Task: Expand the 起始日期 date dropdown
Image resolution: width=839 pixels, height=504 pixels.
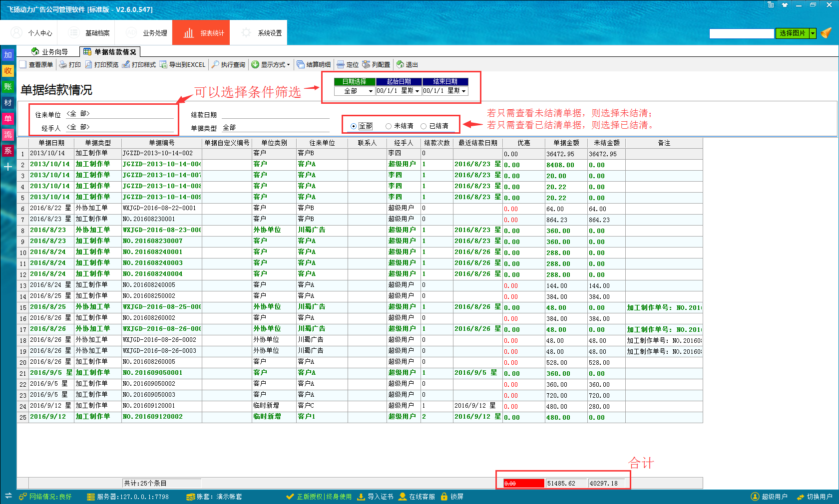Action: 418,91
